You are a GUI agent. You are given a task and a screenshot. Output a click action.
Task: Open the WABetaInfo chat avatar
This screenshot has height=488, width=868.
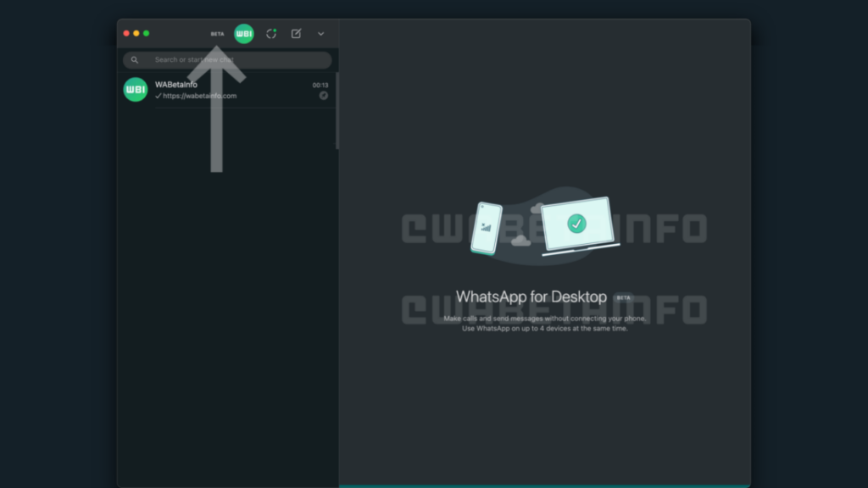click(135, 89)
